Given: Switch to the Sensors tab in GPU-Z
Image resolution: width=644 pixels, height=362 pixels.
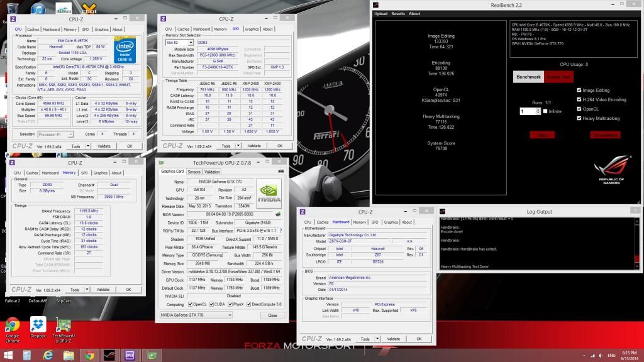Looking at the screenshot, I should [194, 172].
